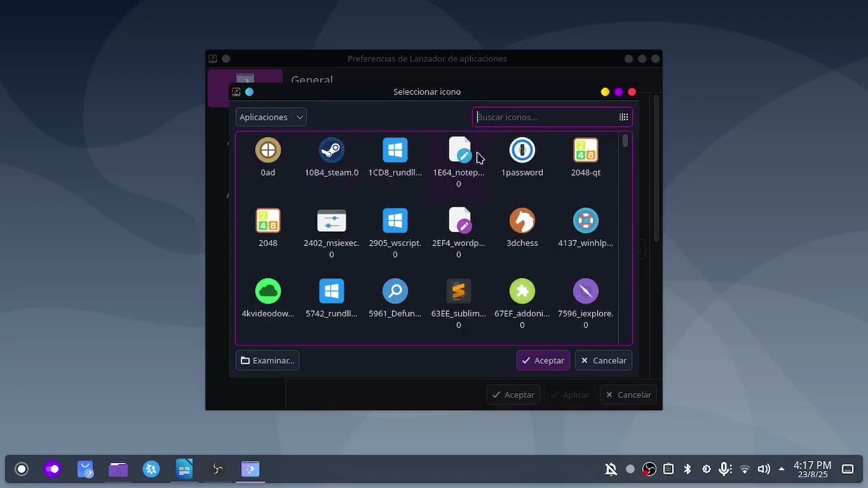This screenshot has width=868, height=488.
Task: Click Aceptar in the Preferencias window
Action: coord(513,394)
